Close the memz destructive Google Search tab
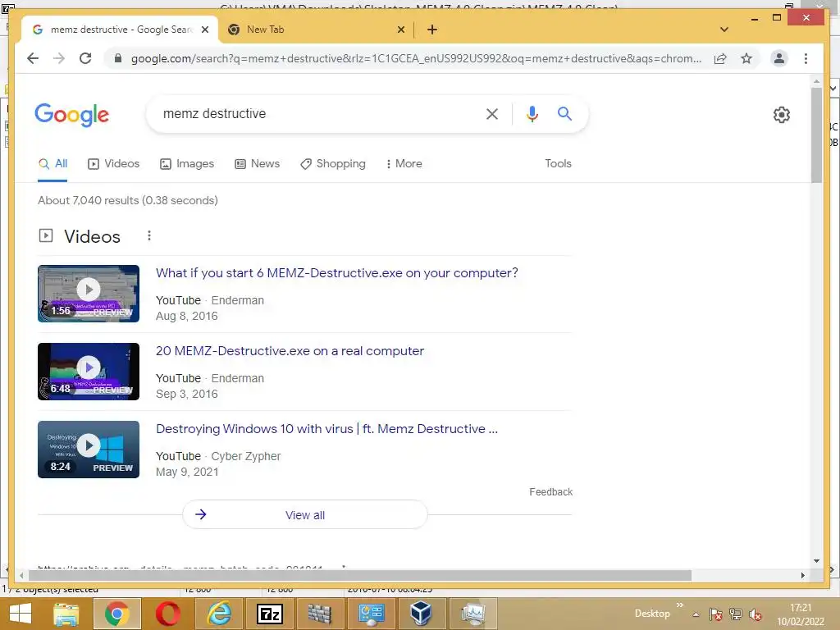Screen dimensions: 840x630 (x=204, y=30)
